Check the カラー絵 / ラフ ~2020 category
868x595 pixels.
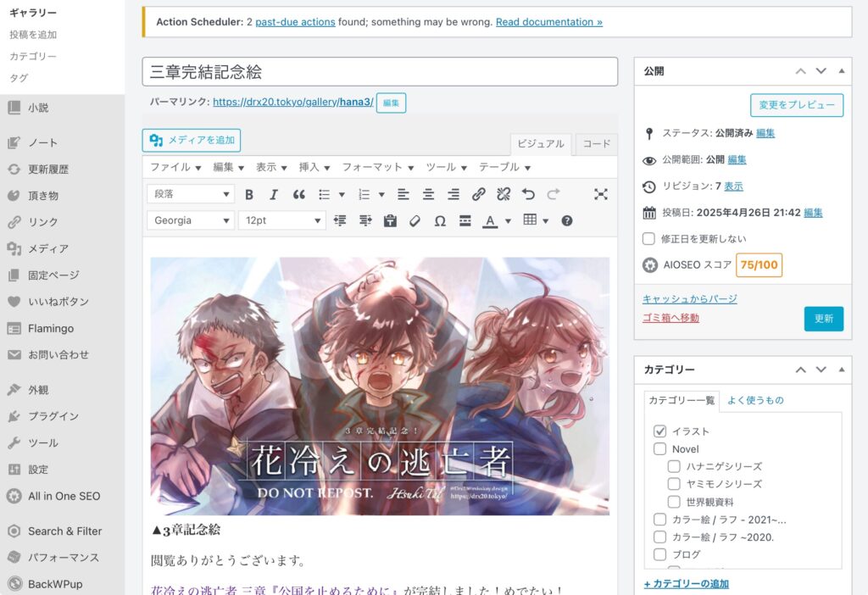pyautogui.click(x=659, y=537)
